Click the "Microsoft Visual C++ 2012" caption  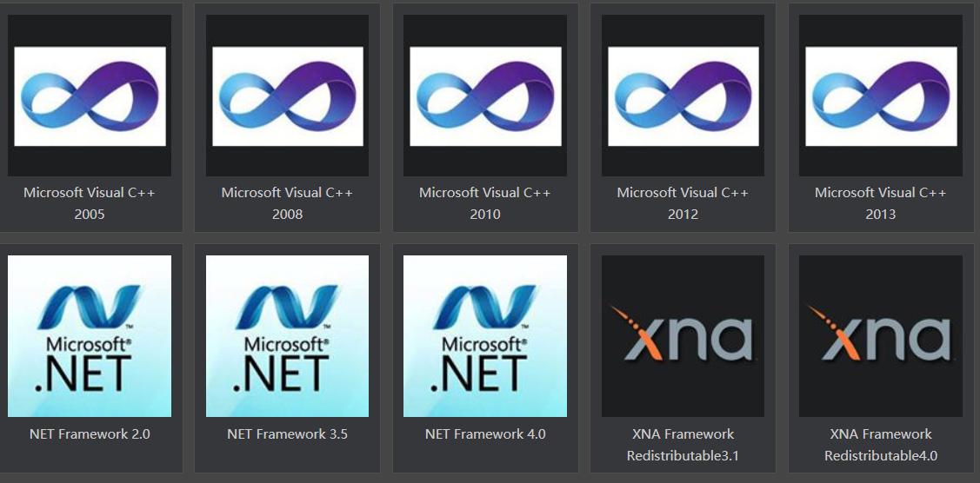[x=683, y=203]
